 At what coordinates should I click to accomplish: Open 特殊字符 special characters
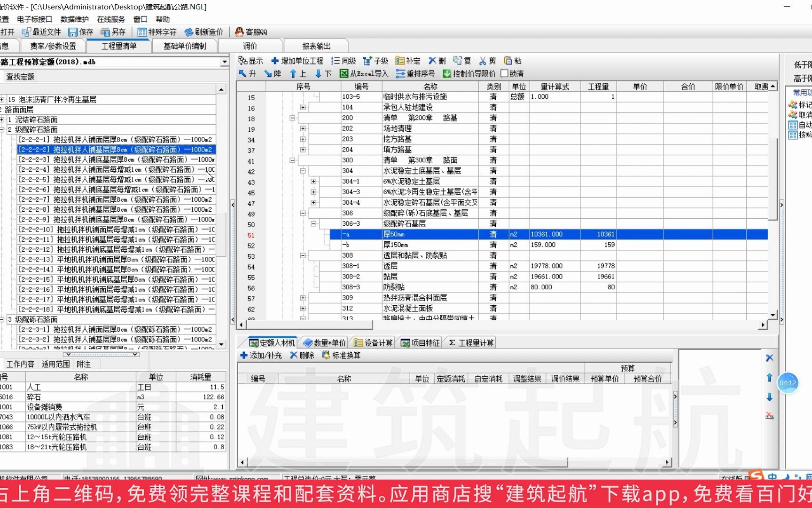pyautogui.click(x=157, y=32)
